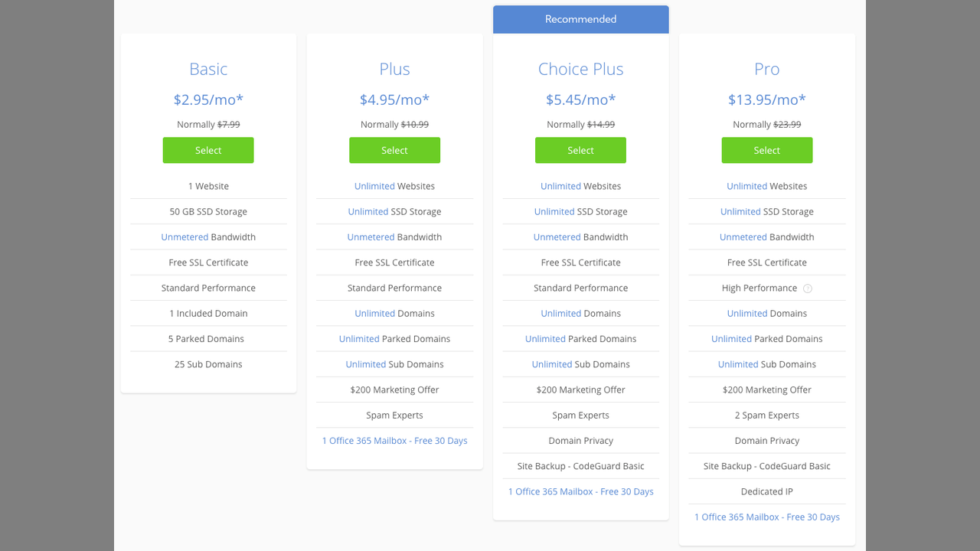The width and height of the screenshot is (980, 551).
Task: Click Unmetered Bandwidth link in Pro plan
Action: (x=743, y=237)
